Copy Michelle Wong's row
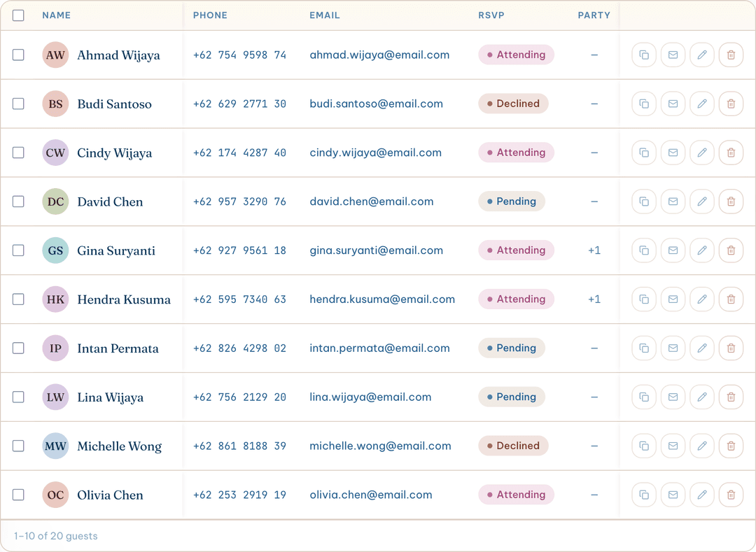 pos(644,446)
